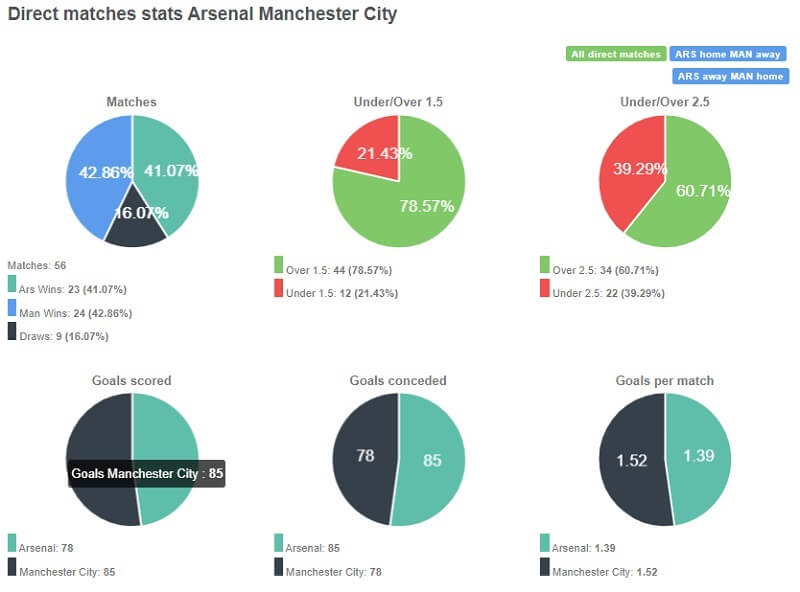The width and height of the screenshot is (800, 592).
Task: Select the All direct matches filter
Action: tap(617, 54)
